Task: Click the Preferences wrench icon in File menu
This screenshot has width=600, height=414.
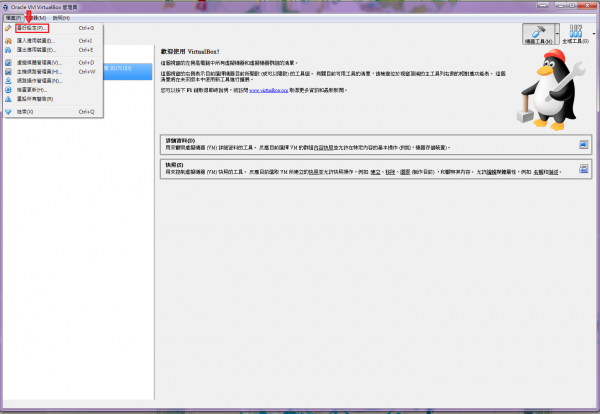Action: point(8,28)
